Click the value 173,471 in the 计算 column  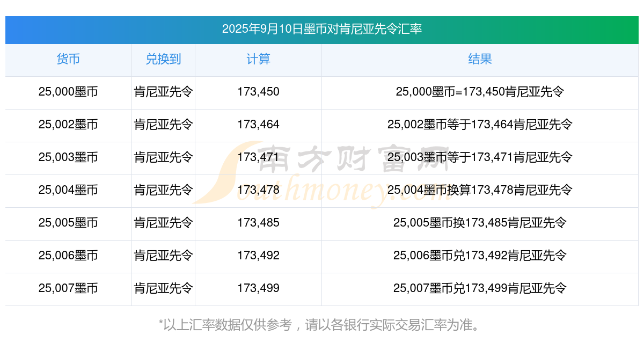tap(258, 157)
